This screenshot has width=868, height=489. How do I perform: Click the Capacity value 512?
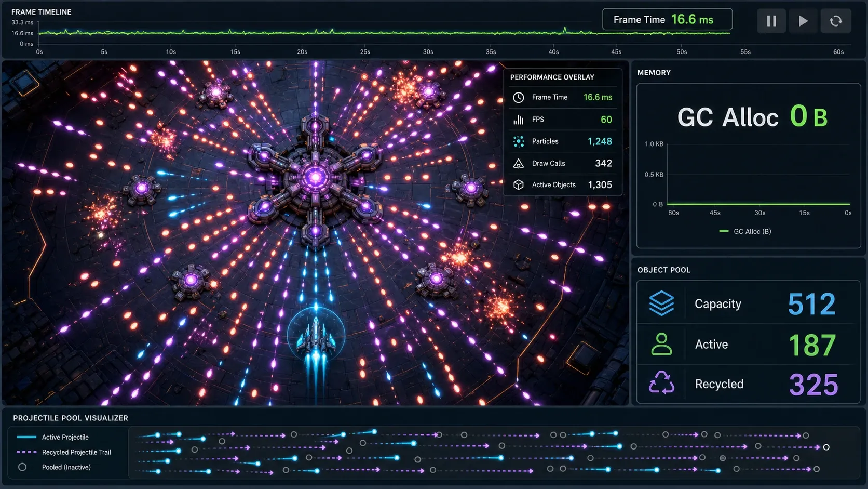[x=812, y=304]
